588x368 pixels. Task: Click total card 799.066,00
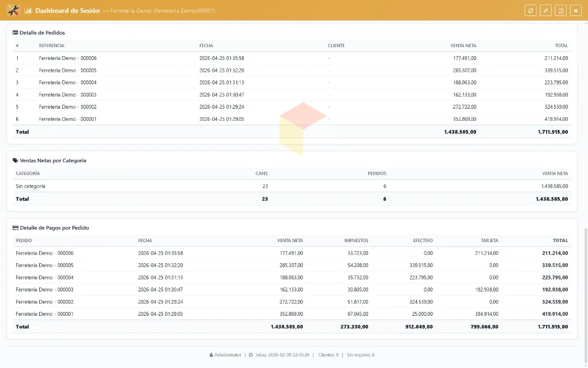(485, 327)
